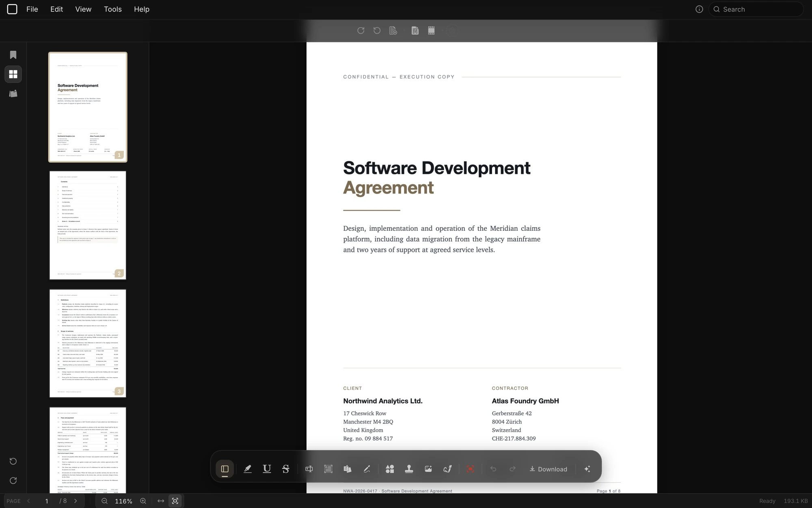Open the document info icon
This screenshot has width=812, height=508.
point(699,9)
